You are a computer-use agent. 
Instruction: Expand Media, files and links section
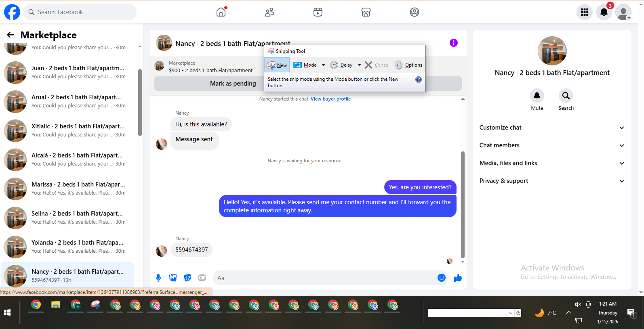(552, 163)
